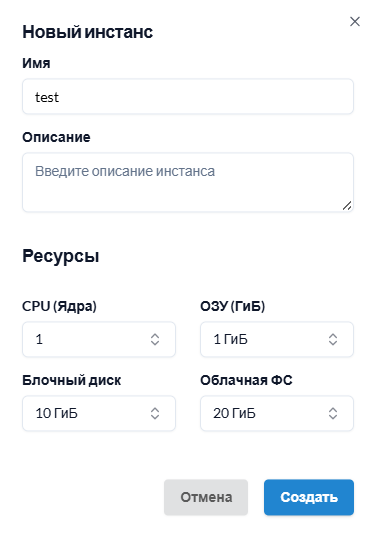Open the CPU (Ядра) dropdown
The image size is (377, 533).
point(99,339)
